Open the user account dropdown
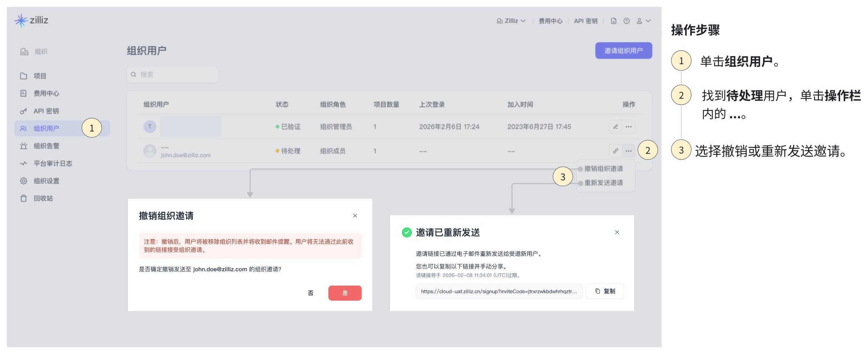Image resolution: width=868 pixels, height=354 pixels. (643, 21)
